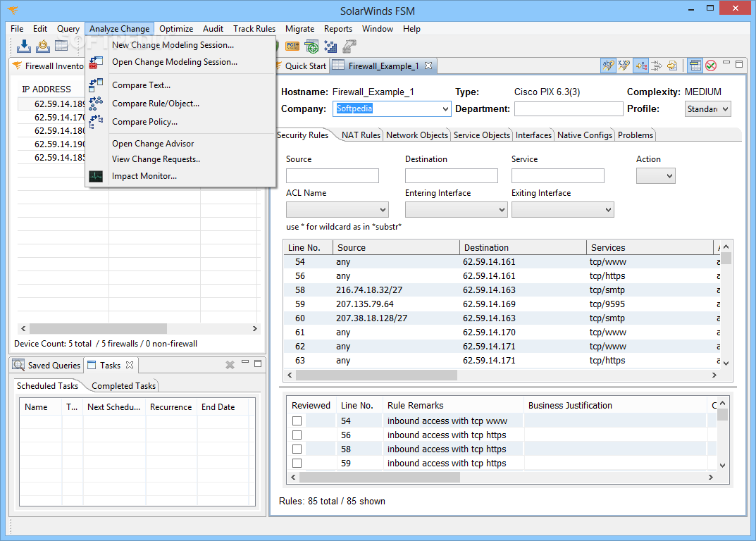This screenshot has height=541, width=756.
Task: Open the Reports menu
Action: pos(338,29)
